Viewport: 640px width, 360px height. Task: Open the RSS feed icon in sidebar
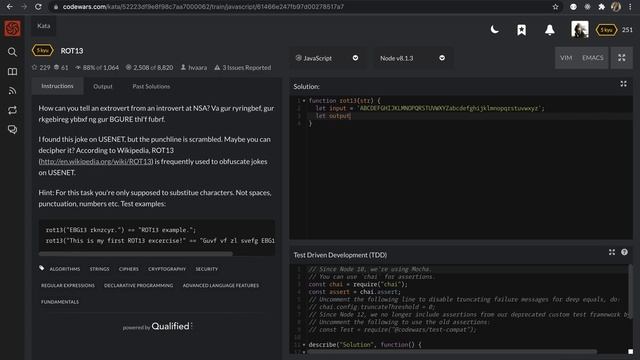pos(12,91)
